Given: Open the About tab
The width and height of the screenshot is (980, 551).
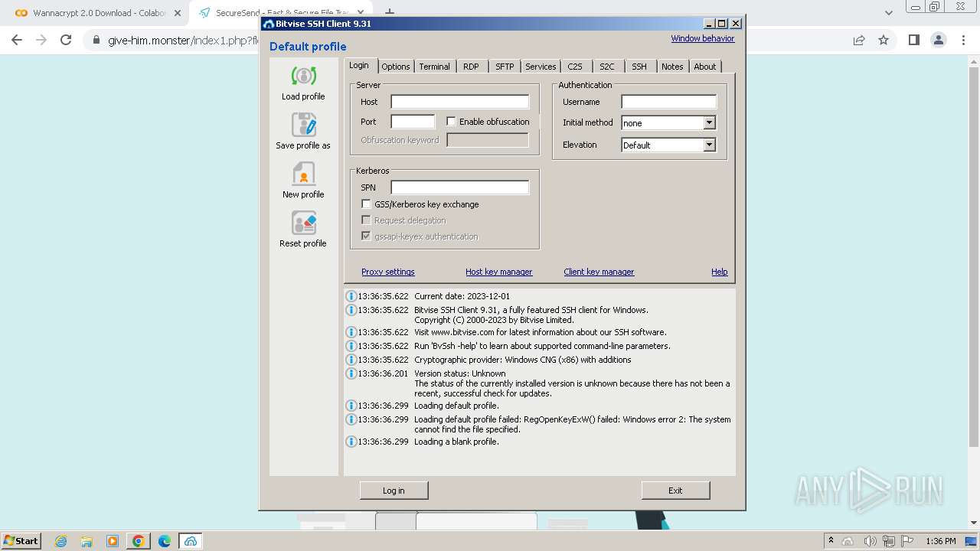Looking at the screenshot, I should (705, 67).
